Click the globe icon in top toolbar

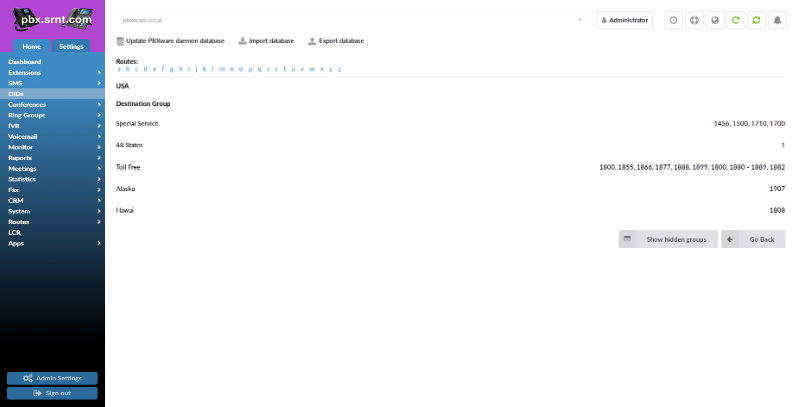tap(715, 20)
